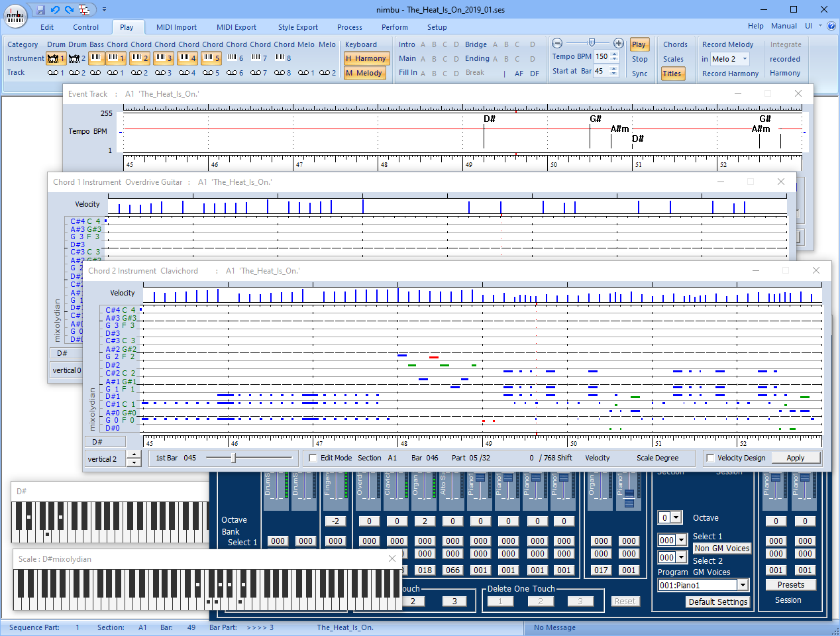Screen dimensions: 840x636
Task: Toggle the H Harmony keyboard button
Action: (x=366, y=58)
